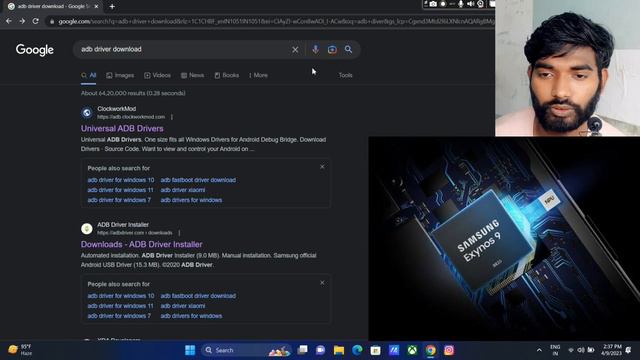The image size is (640, 360).
Task: Open Instagram from the taskbar
Action: pyautogui.click(x=449, y=350)
